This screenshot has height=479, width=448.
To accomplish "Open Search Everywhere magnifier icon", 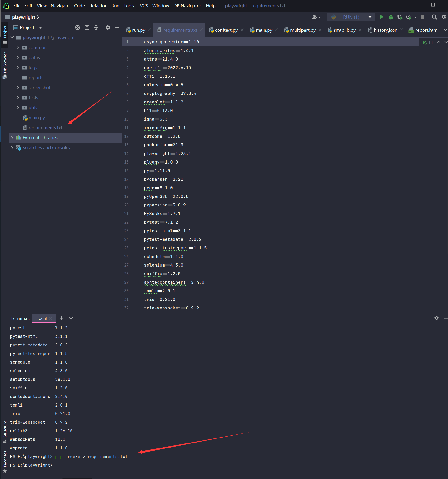I will tap(434, 17).
